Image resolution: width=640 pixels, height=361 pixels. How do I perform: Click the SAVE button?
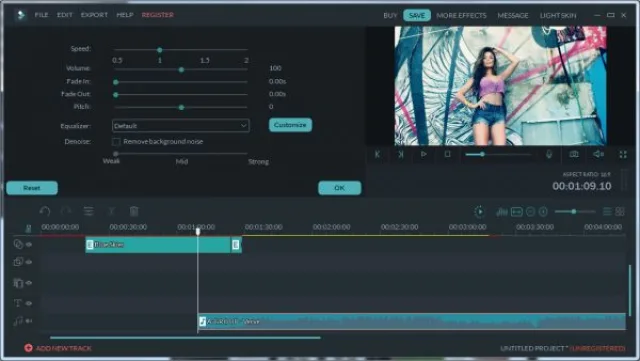tap(417, 16)
